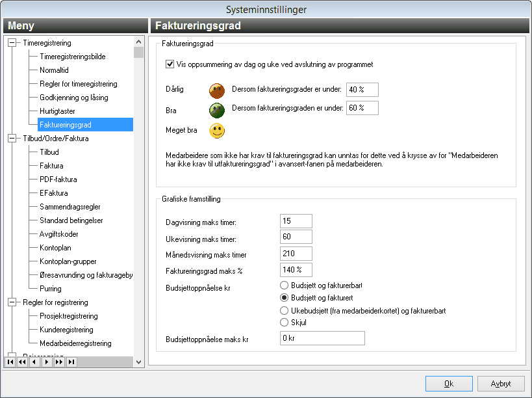Click the brown 'Dårlig' smiley icon

(217, 90)
